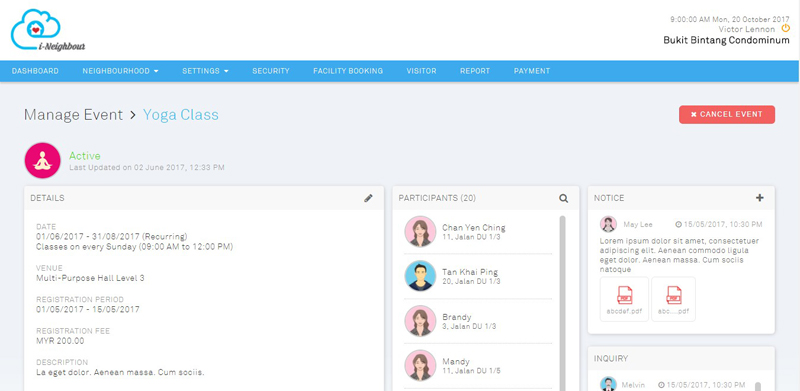
Task: Open the Security menu
Action: pyautogui.click(x=271, y=71)
